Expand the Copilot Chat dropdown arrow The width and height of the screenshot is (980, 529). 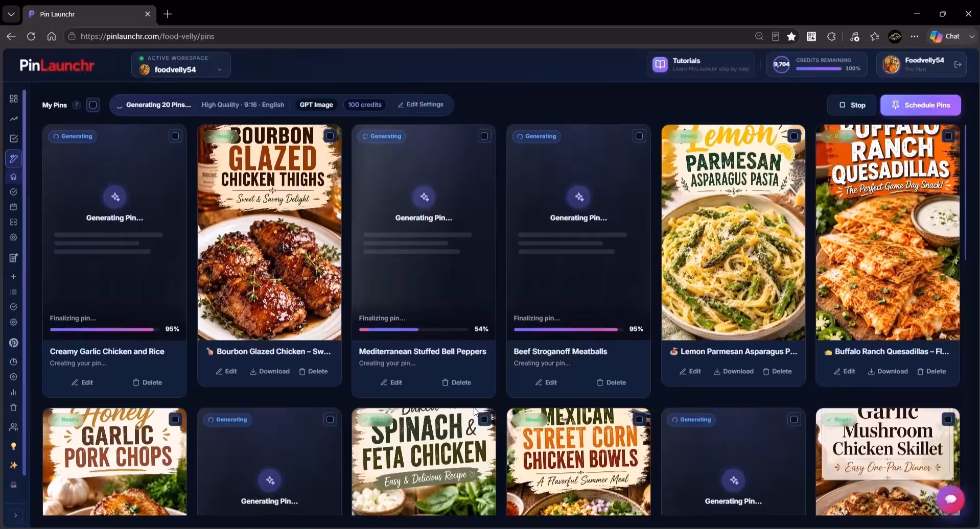click(972, 36)
